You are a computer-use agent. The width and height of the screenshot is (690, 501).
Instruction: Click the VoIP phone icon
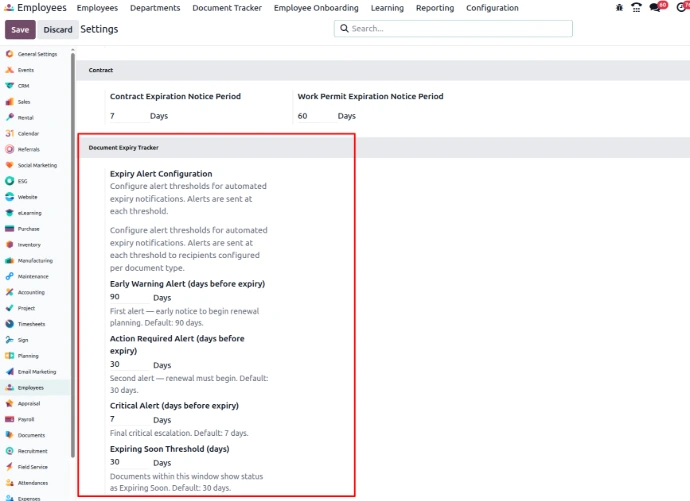point(637,8)
